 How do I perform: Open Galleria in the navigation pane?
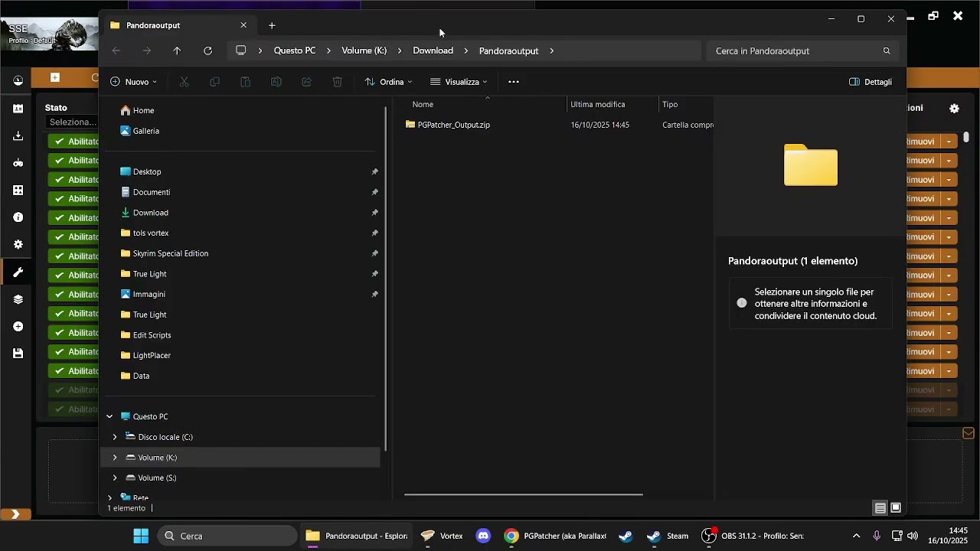(140, 131)
